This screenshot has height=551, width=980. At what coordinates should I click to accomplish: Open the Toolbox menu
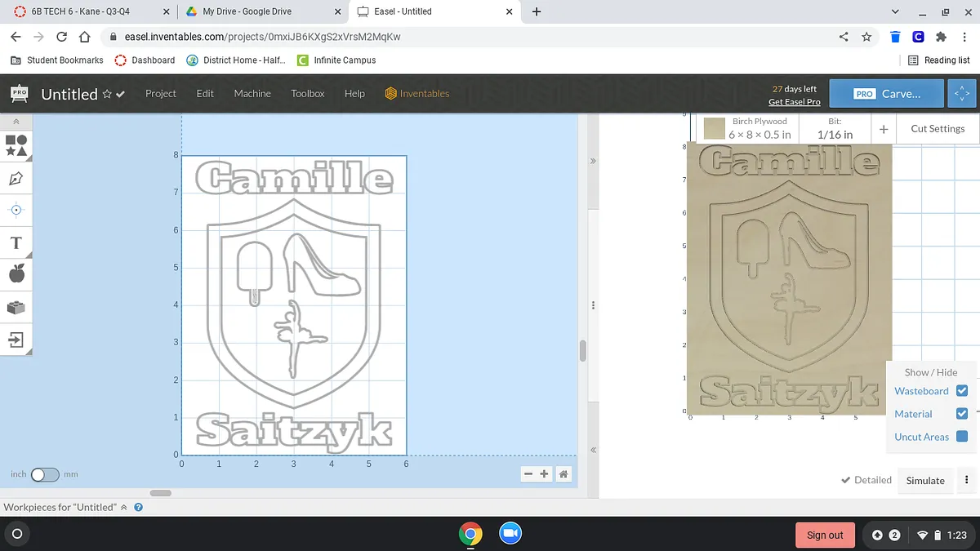308,94
